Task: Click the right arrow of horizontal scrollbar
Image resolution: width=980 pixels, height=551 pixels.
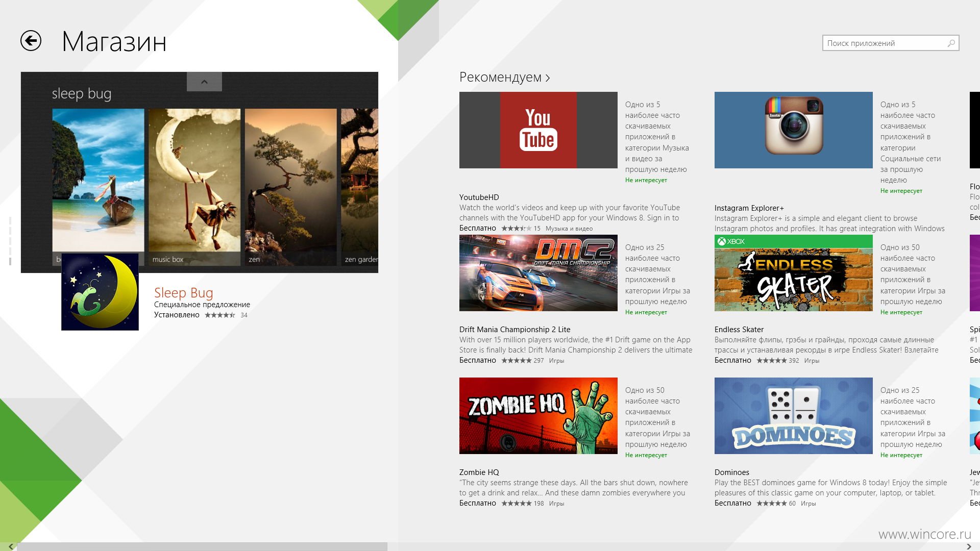Action: click(x=969, y=546)
